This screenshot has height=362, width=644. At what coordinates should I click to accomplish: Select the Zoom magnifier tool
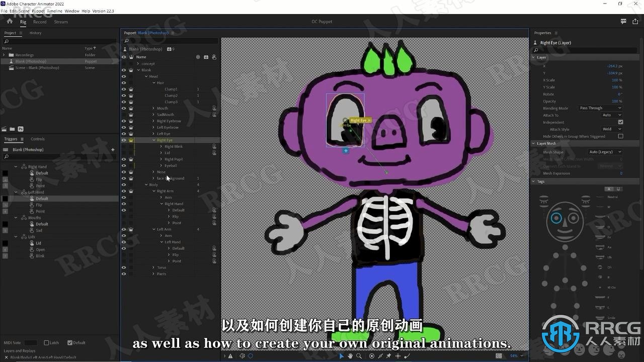(x=359, y=356)
